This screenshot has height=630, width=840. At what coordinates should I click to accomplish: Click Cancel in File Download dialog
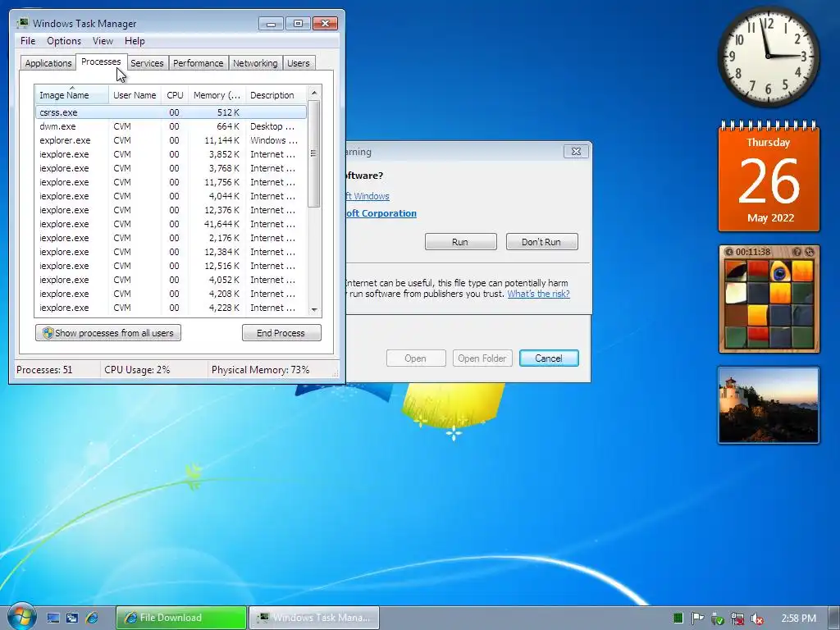(549, 358)
